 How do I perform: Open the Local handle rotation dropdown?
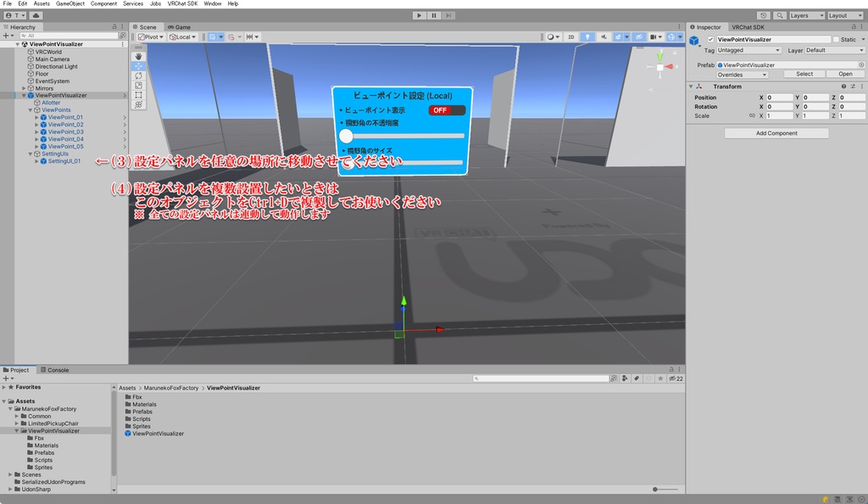pos(183,37)
